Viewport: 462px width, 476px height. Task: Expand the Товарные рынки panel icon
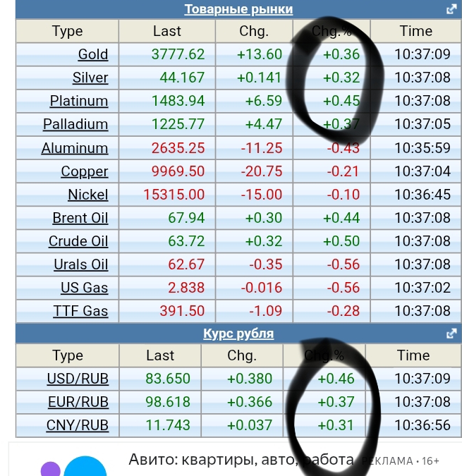451,9
